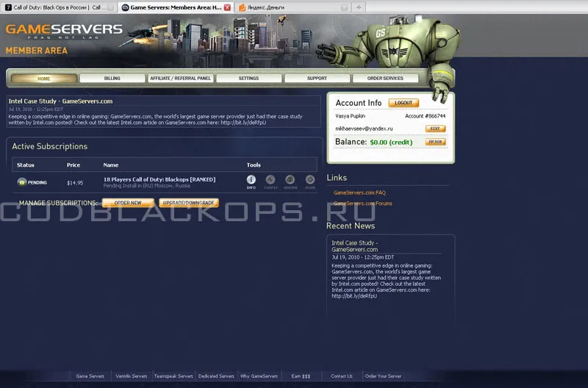
Task: Click the Order Your Server footer link
Action: pyautogui.click(x=383, y=376)
